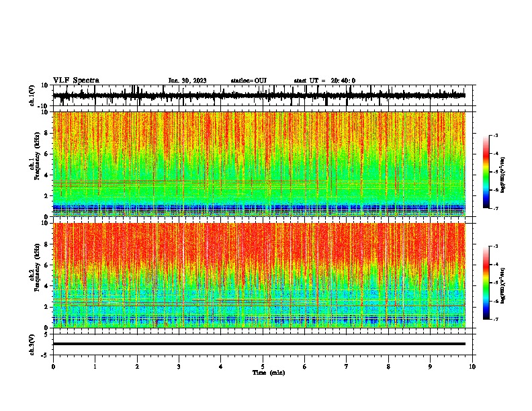532x411 pixels.
Task: Click time axis tick label 9
Action: 430,367
